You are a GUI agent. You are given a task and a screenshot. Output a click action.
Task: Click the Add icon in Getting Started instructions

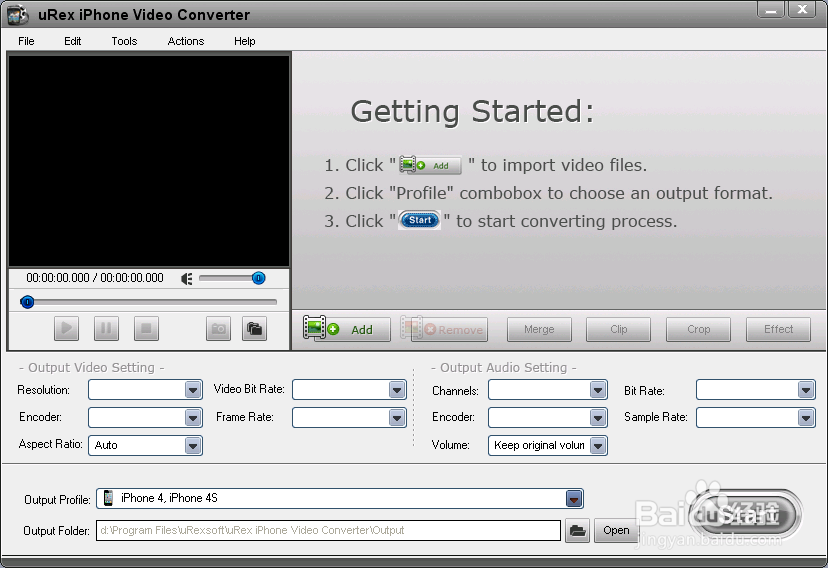pos(430,165)
